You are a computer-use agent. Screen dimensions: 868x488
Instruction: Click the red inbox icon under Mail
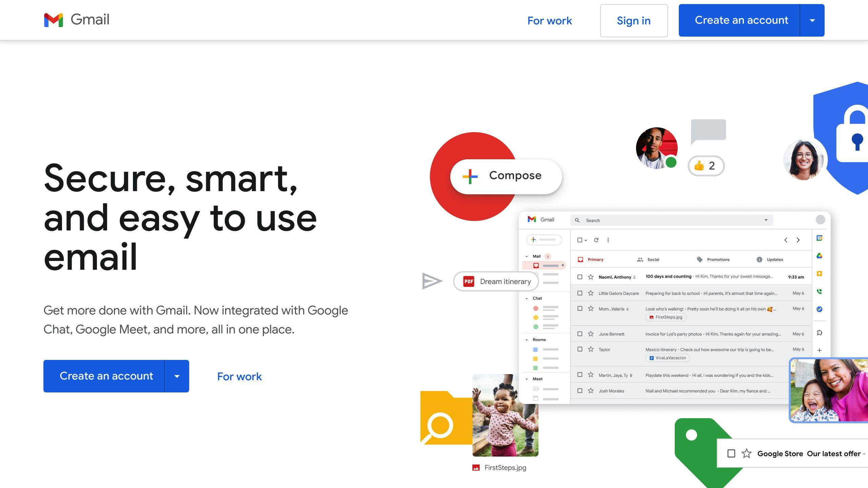536,265
